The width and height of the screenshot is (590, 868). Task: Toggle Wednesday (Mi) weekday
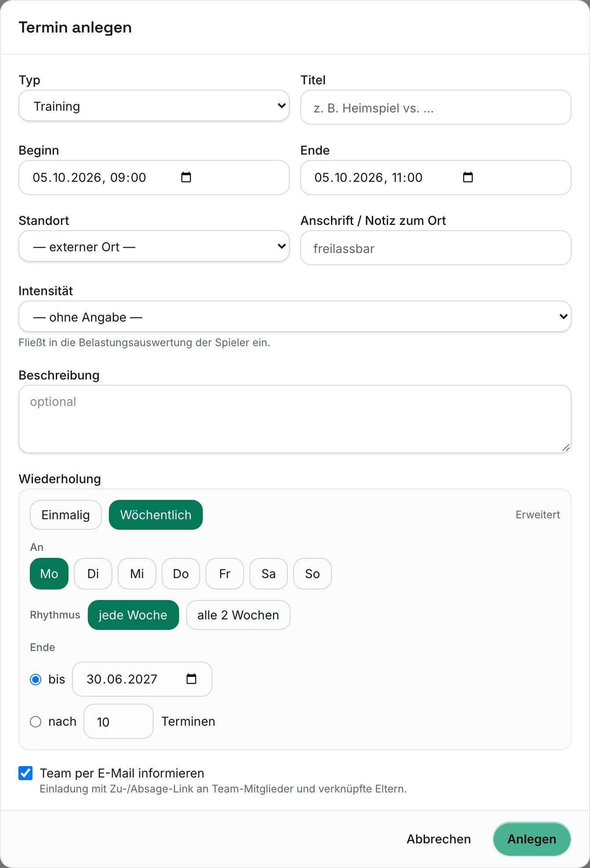pyautogui.click(x=137, y=574)
